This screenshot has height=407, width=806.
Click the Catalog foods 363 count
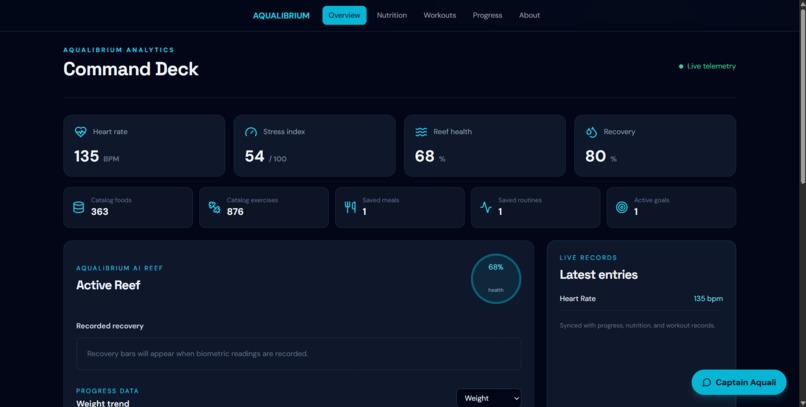pyautogui.click(x=100, y=212)
